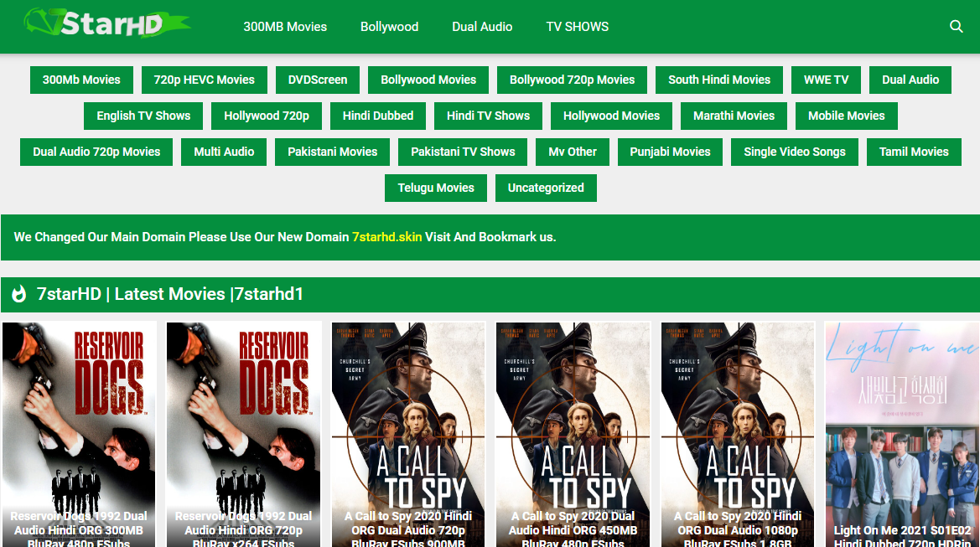The width and height of the screenshot is (980, 547).
Task: Open A Call to Spy 720p 900MB poster
Action: tap(408, 435)
